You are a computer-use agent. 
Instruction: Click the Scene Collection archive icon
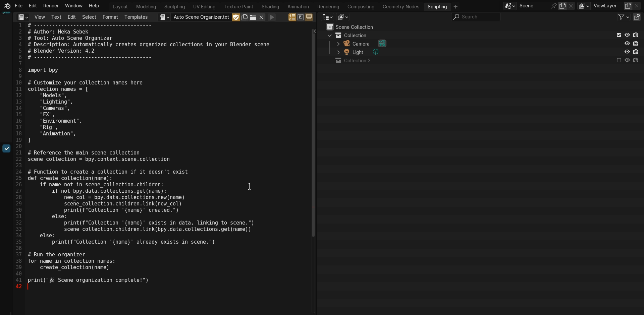tap(330, 27)
